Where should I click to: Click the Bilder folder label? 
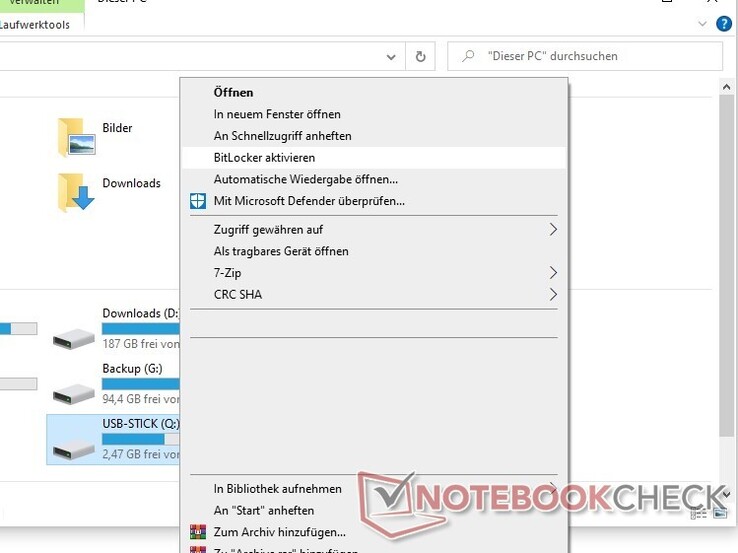pyautogui.click(x=117, y=128)
